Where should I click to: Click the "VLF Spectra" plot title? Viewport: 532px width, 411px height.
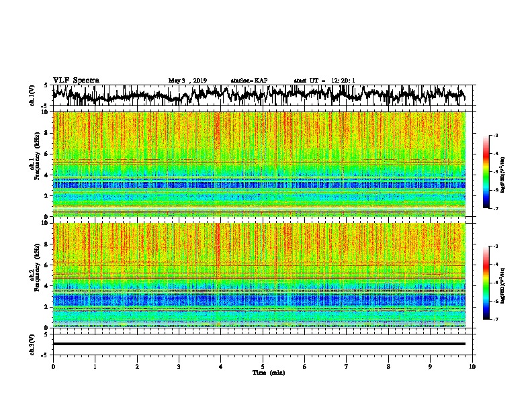coord(76,81)
